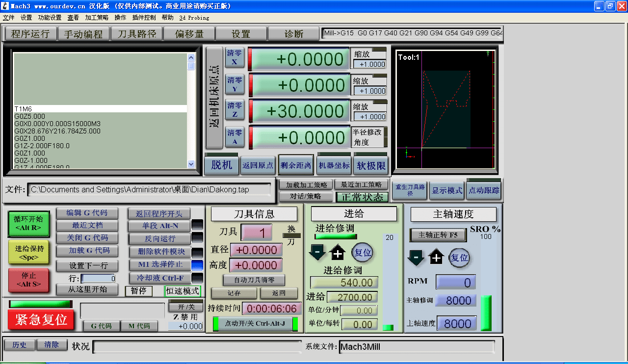Click 进给保持 Spc button
Screen dimensions: 628x364
pyautogui.click(x=28, y=252)
